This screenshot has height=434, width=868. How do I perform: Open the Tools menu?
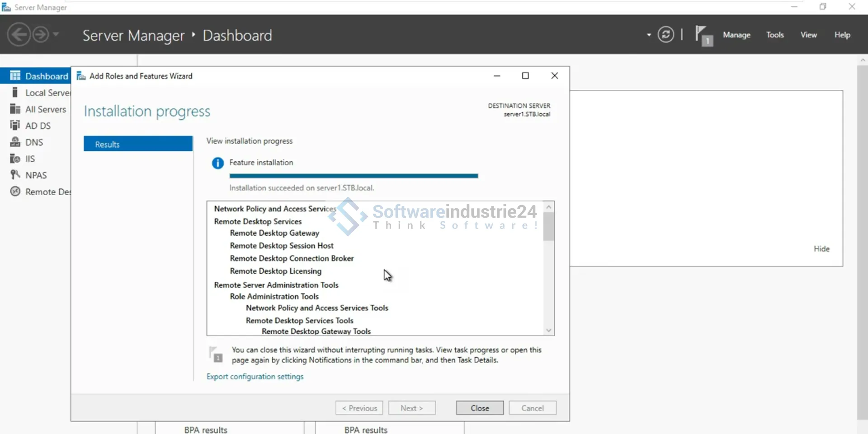(774, 35)
